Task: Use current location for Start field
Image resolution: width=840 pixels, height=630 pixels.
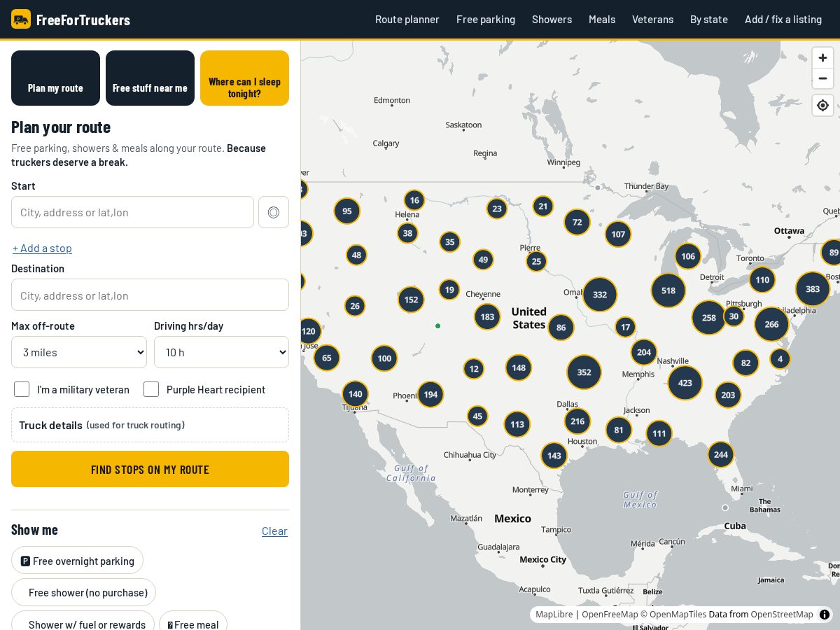Action: click(x=274, y=212)
